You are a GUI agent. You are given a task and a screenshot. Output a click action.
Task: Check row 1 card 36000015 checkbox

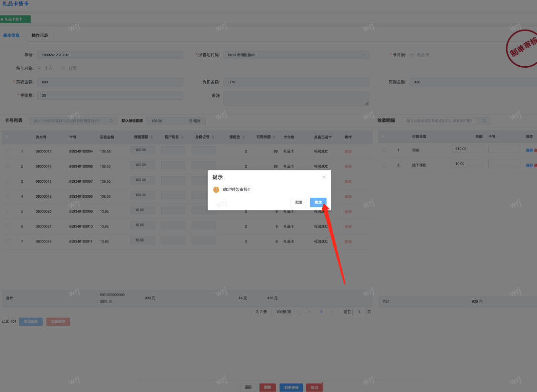coord(8,151)
